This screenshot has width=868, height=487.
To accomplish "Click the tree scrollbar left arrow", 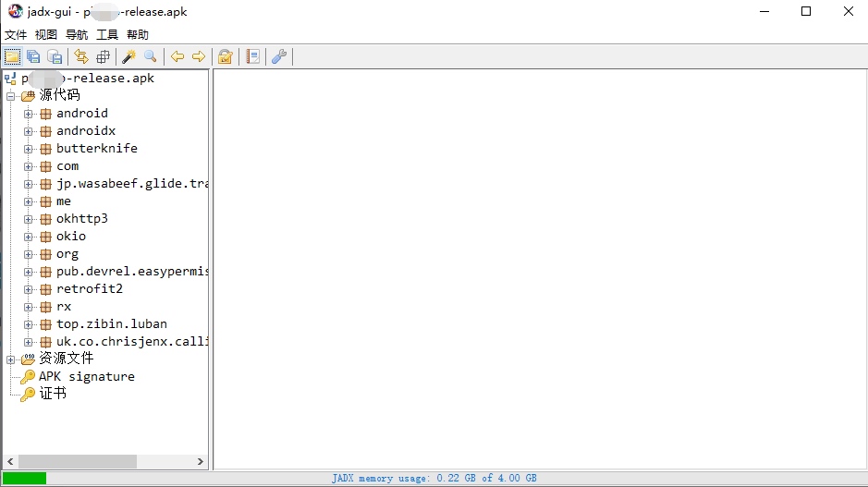I will 10,461.
